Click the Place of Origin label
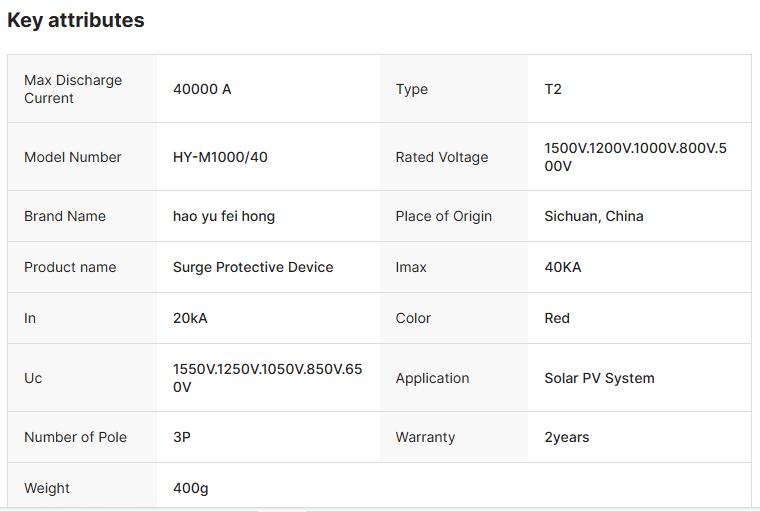The image size is (760, 512). tap(444, 216)
